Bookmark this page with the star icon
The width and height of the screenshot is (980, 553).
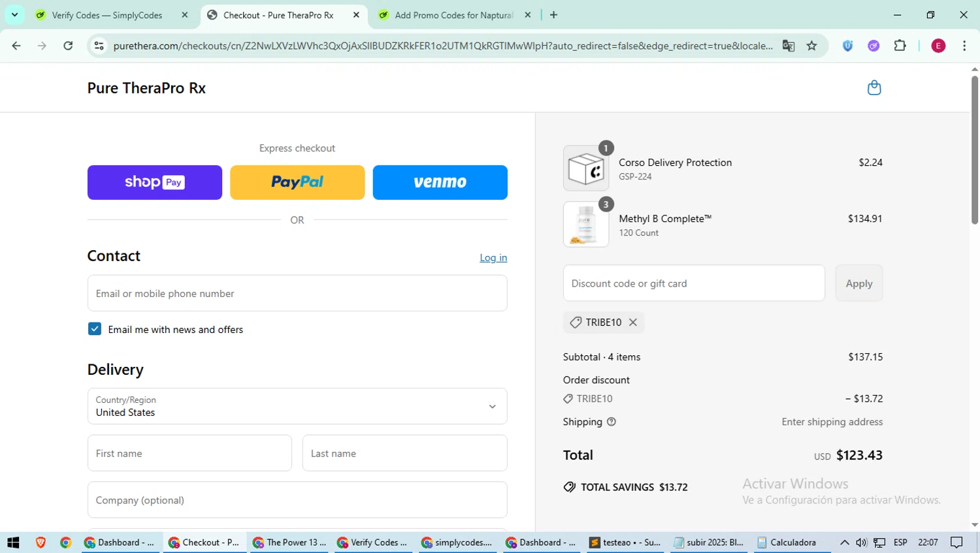coord(811,46)
